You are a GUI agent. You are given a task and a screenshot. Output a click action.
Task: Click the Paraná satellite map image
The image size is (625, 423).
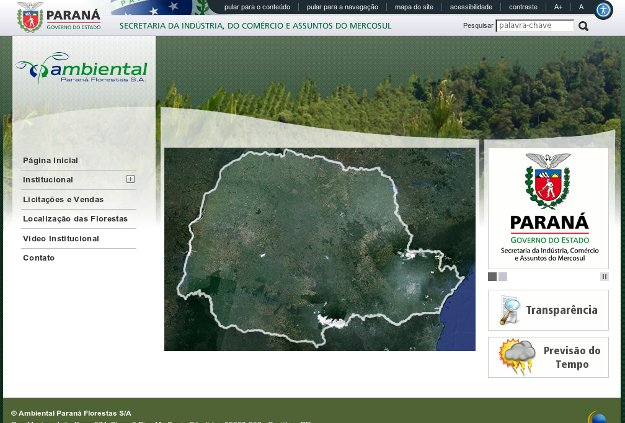(319, 249)
